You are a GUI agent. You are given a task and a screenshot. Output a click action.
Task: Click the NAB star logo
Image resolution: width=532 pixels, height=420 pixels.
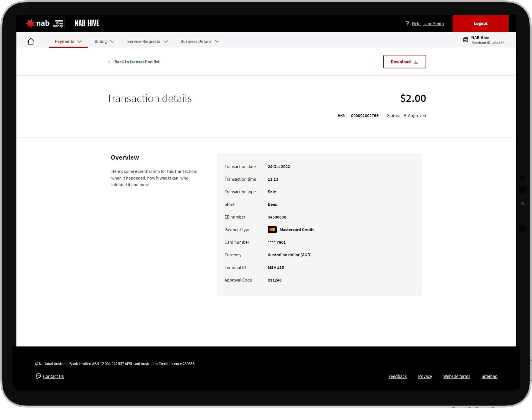[30, 23]
